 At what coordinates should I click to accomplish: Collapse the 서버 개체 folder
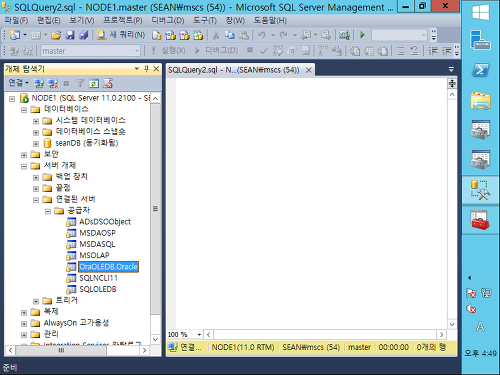24,166
